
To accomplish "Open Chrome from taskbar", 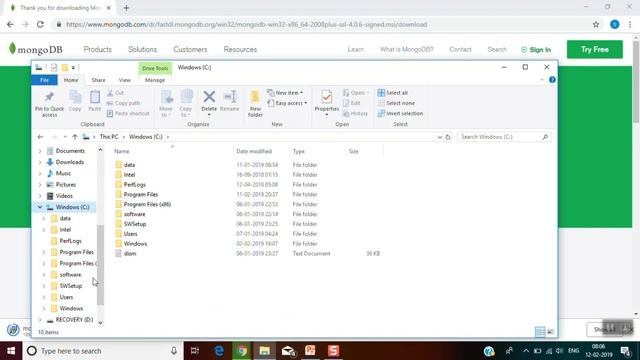I will point(242,351).
